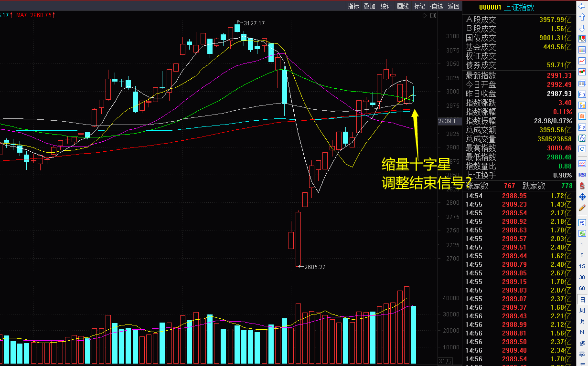Open the orange document report icon
588x366 pixels.
coord(582,116)
